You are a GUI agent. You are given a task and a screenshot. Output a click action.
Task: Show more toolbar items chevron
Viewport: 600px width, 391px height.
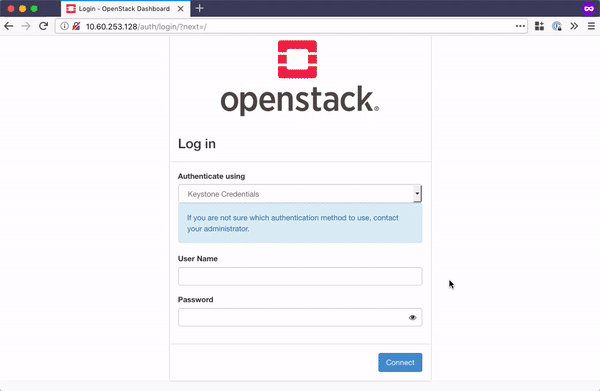pos(574,26)
